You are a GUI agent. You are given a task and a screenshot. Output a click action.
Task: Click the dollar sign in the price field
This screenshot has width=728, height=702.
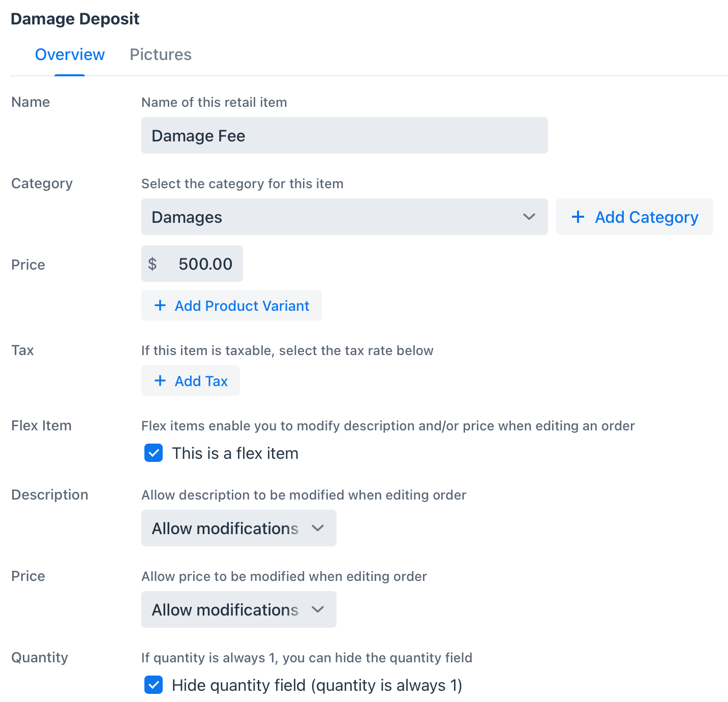(x=152, y=264)
